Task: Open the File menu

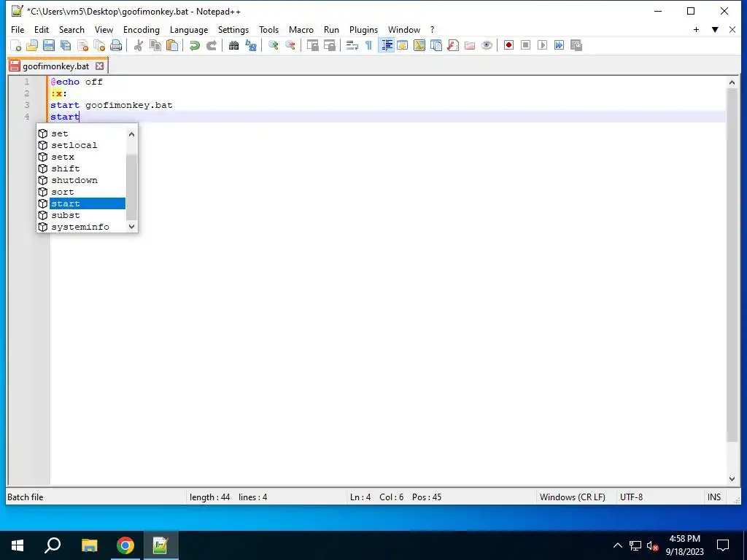Action: coord(18,29)
